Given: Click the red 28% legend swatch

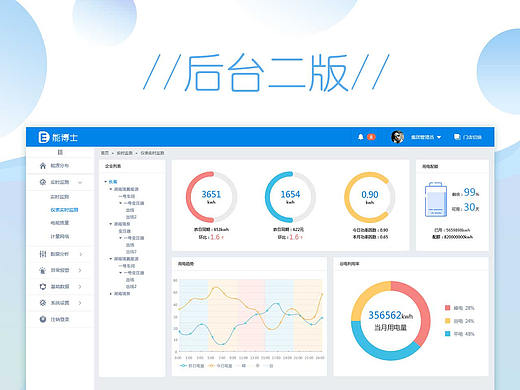Looking at the screenshot, I should (x=447, y=308).
